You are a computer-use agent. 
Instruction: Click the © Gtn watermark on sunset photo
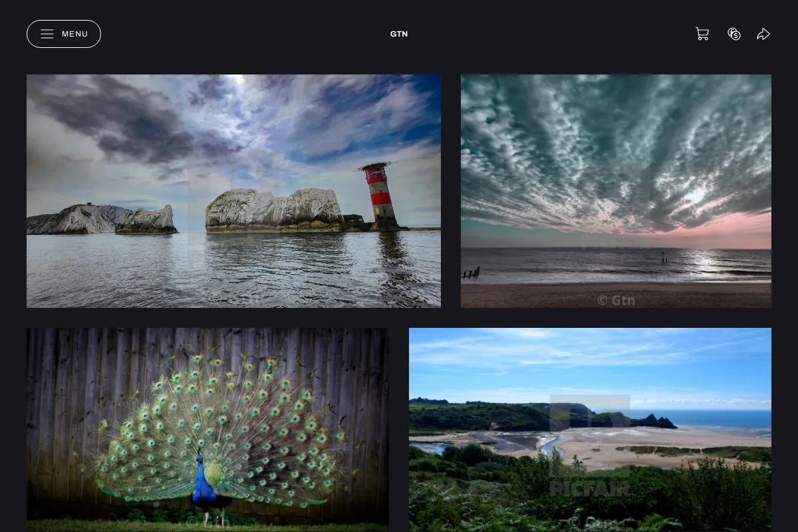click(x=616, y=300)
